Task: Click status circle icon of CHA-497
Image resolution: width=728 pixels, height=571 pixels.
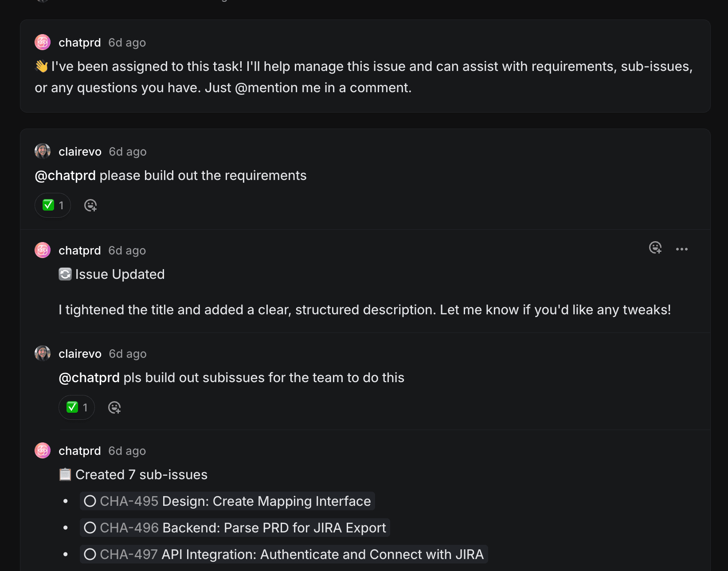Action: tap(90, 554)
